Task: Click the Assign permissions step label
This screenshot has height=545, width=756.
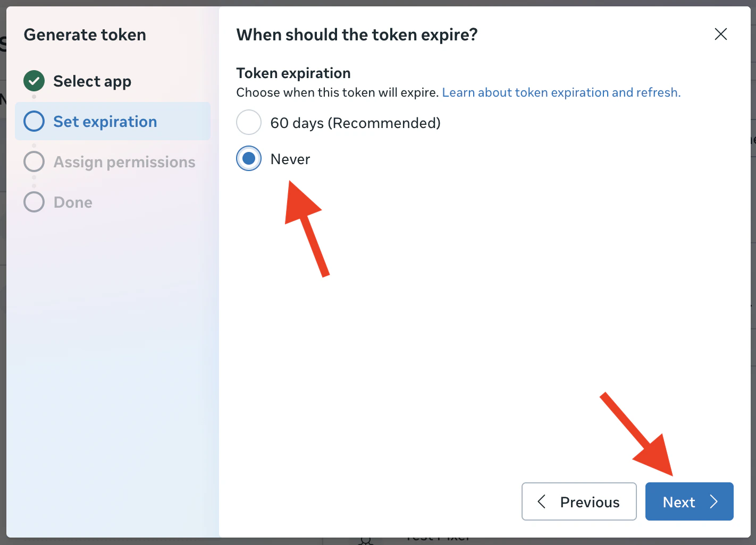Action: (124, 161)
